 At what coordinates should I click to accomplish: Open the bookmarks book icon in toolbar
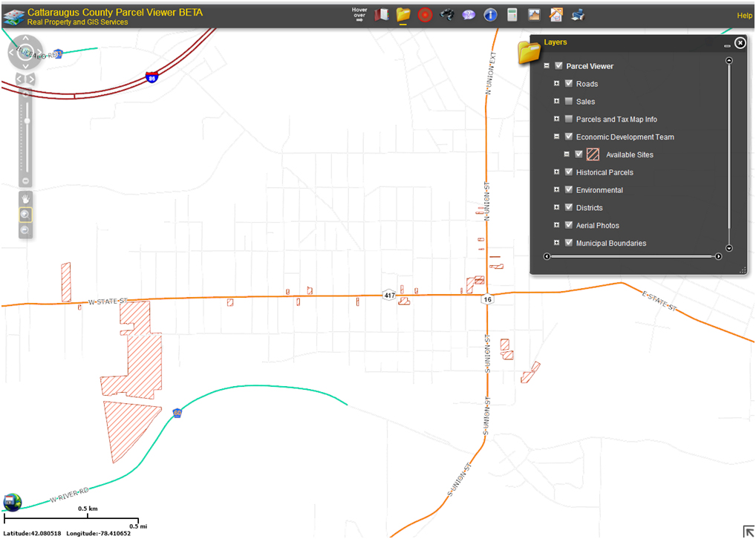click(382, 15)
